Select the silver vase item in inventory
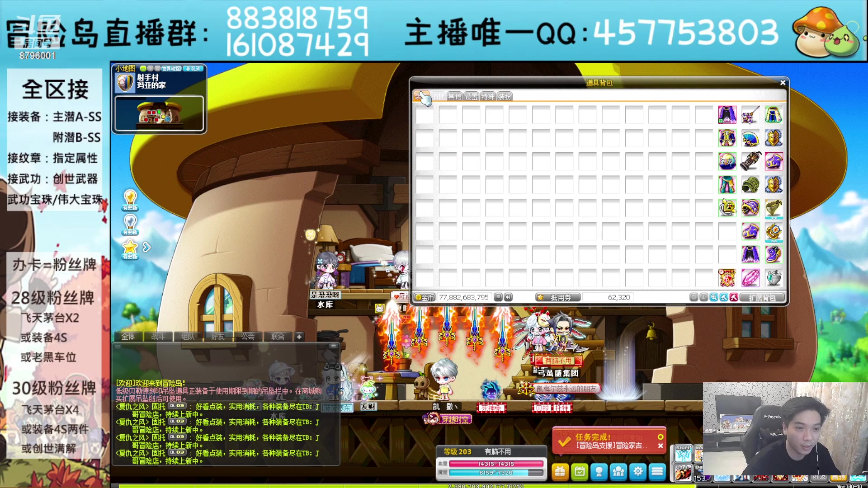Image resolution: width=868 pixels, height=488 pixels. [774, 278]
